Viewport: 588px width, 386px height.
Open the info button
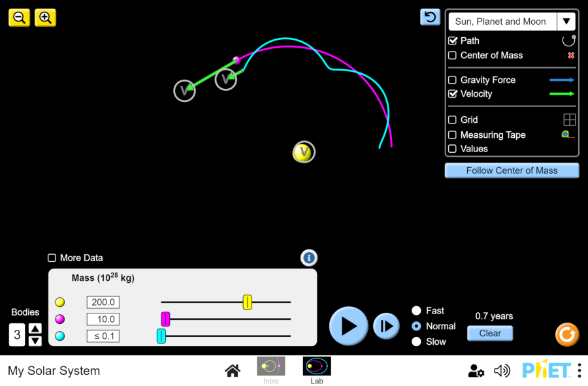(309, 258)
